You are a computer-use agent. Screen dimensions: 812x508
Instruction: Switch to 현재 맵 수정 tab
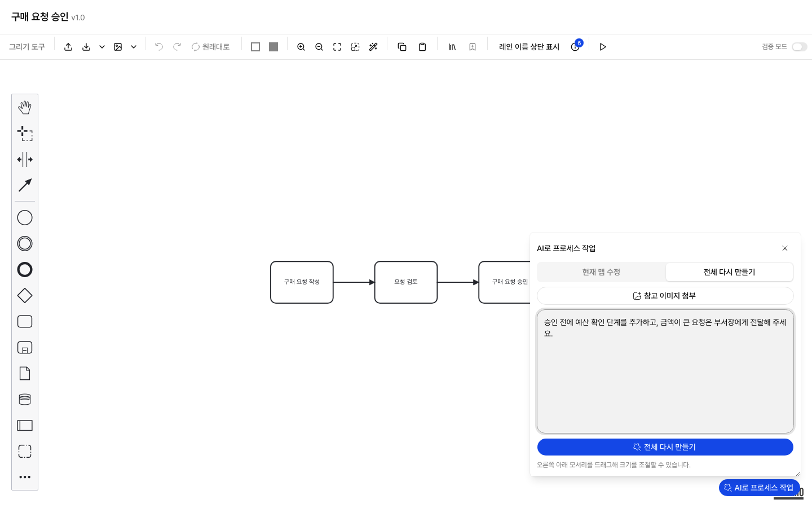pos(601,272)
